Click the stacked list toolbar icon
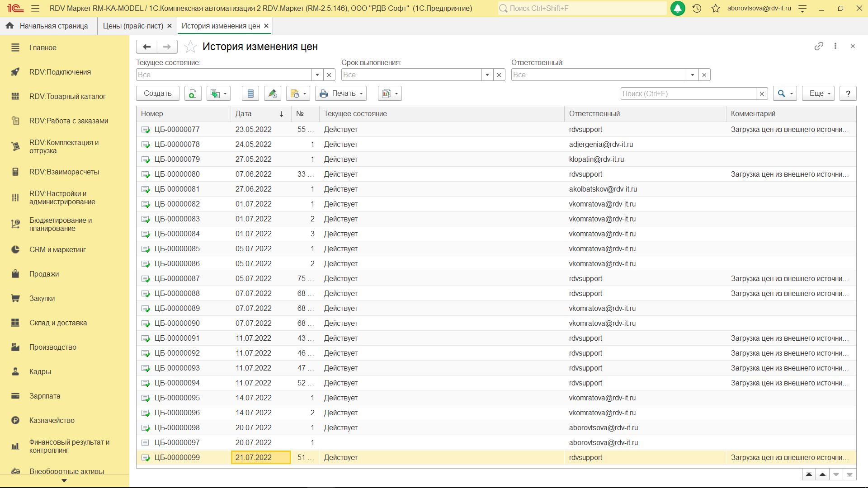Viewport: 868px width, 488px height. tap(250, 94)
